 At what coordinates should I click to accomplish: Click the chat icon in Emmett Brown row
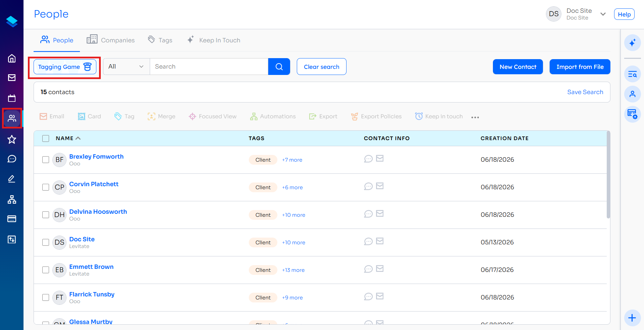point(368,269)
